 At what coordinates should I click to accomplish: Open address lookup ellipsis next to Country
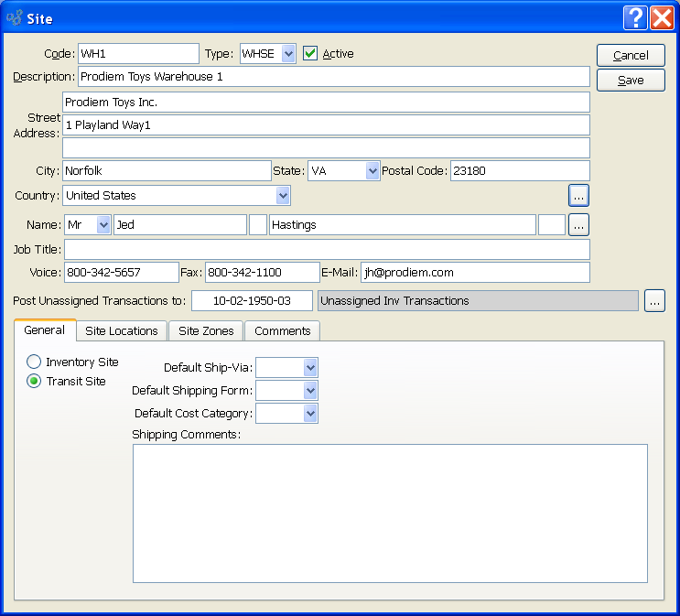pyautogui.click(x=578, y=195)
